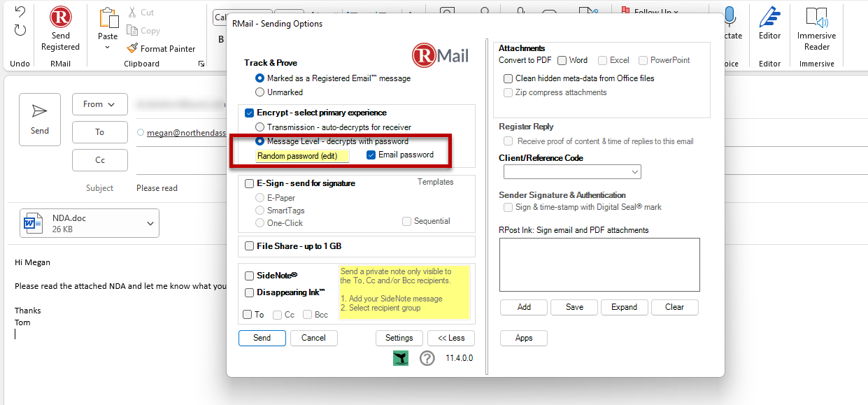Click the Subject field containing Please read

[x=157, y=188]
